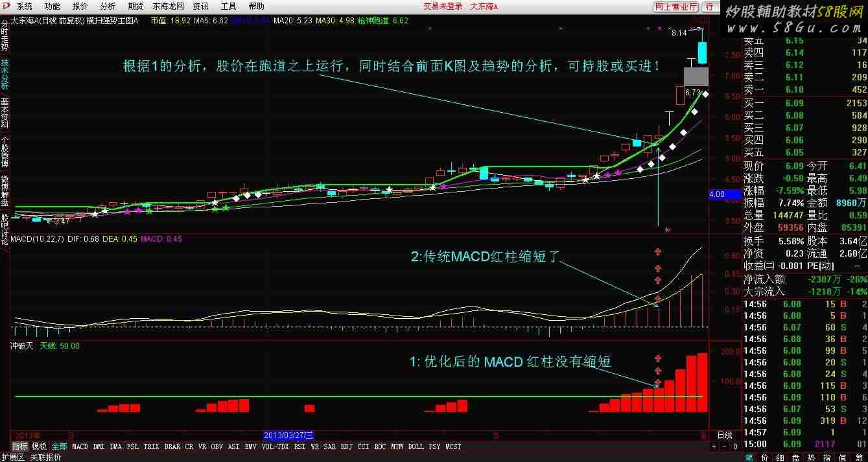Choose the EMV indicator
The width and height of the screenshot is (868, 462).
251,446
